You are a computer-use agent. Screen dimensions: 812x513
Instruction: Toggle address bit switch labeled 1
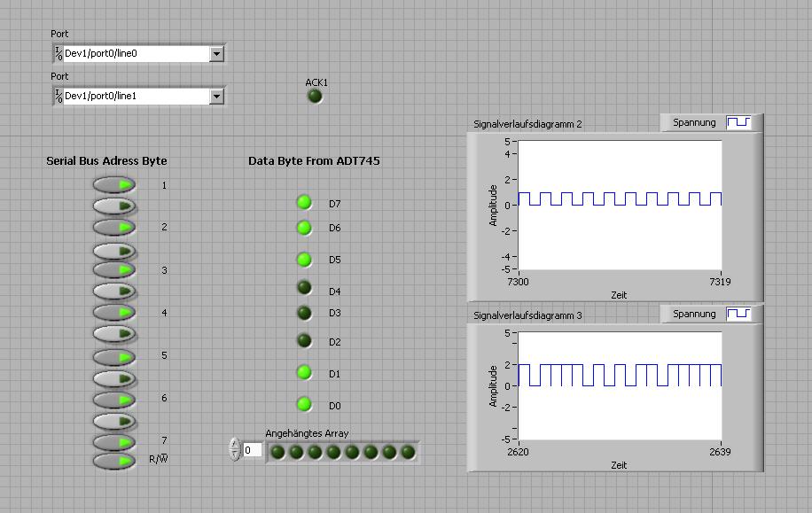click(114, 185)
